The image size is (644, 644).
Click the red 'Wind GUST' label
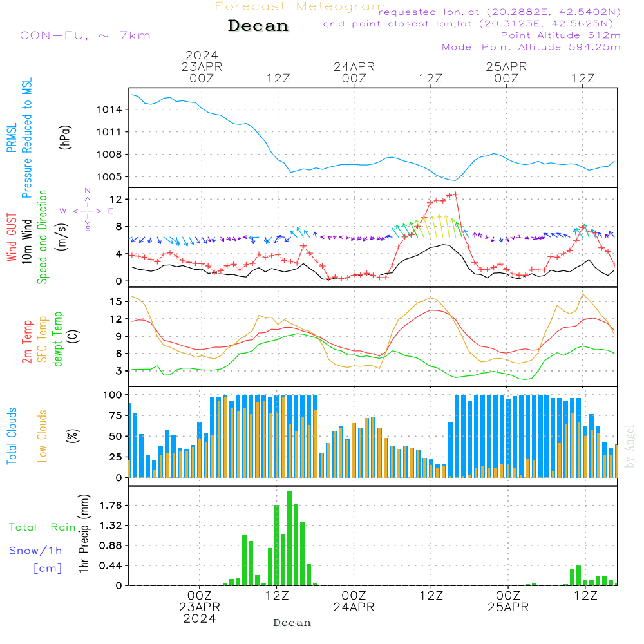coord(12,237)
